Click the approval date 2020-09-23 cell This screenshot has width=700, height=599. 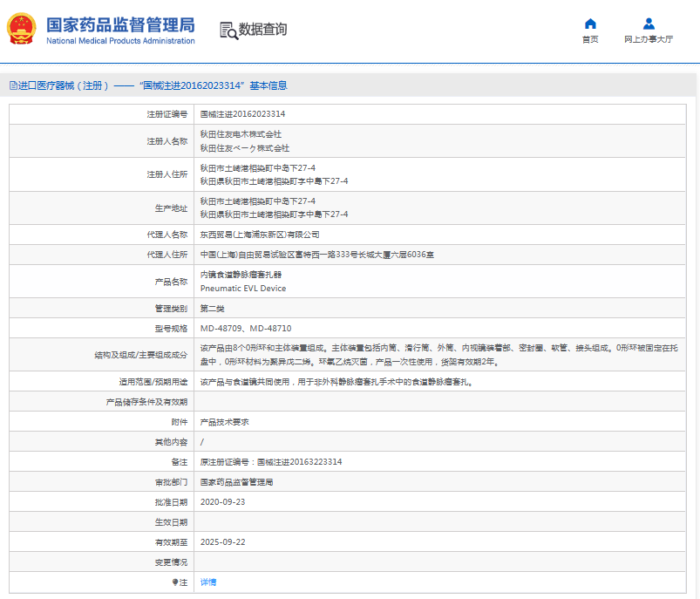click(223, 501)
